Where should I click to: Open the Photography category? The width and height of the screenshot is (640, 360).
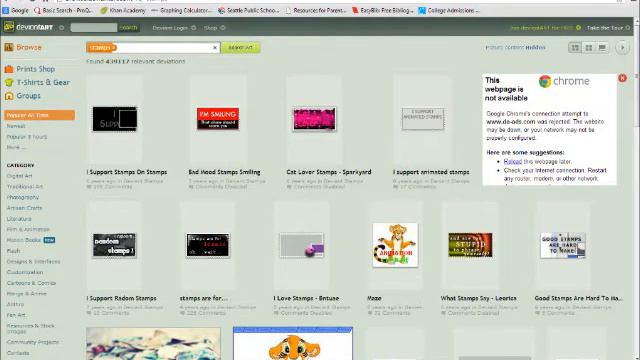(x=23, y=197)
